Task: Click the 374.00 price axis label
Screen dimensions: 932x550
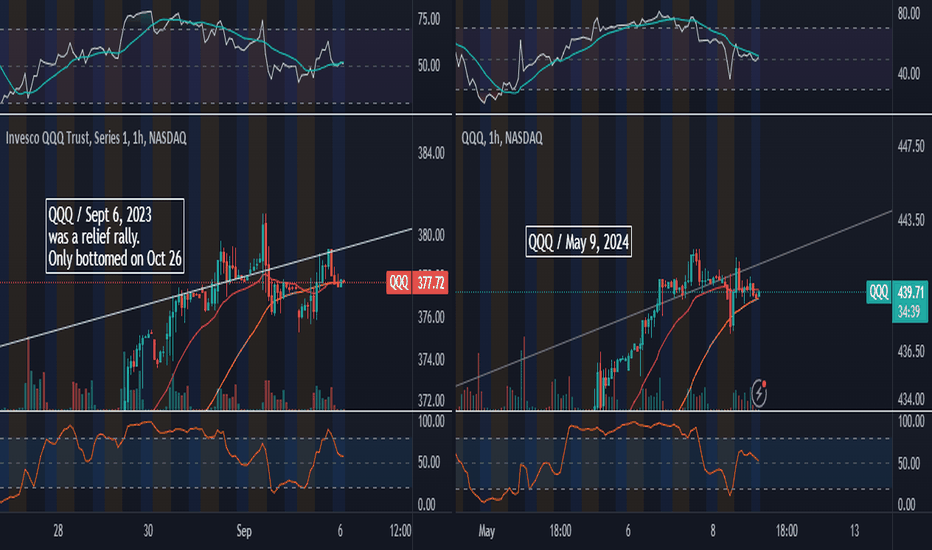Action: (431, 360)
